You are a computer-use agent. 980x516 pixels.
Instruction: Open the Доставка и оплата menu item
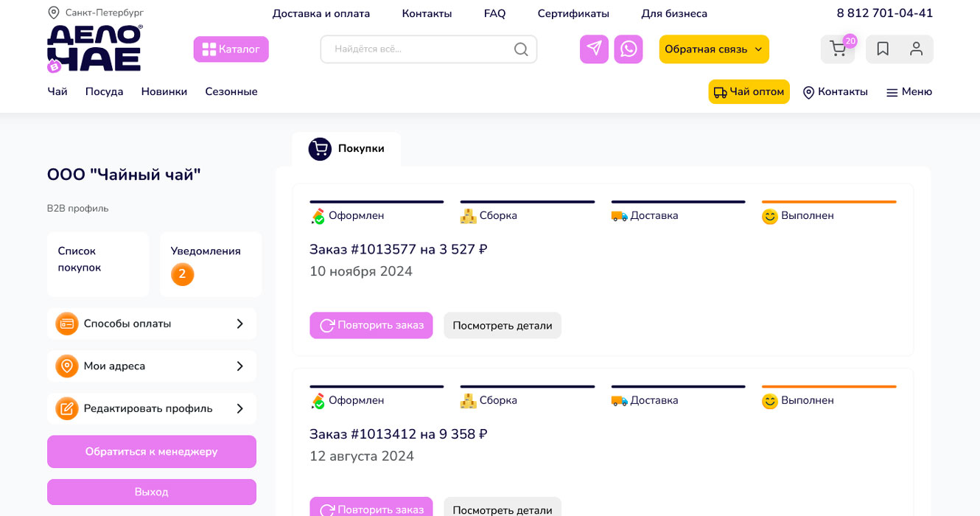[x=321, y=13]
